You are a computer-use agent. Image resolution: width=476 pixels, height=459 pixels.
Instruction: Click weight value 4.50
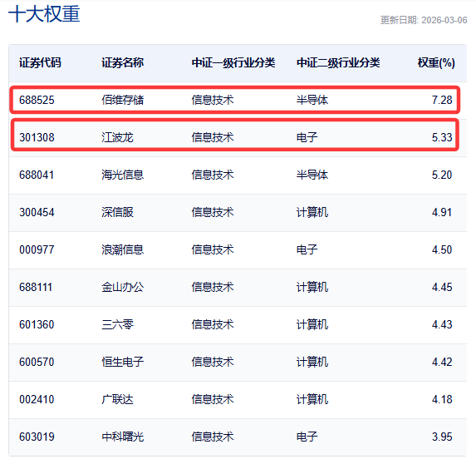pos(442,249)
